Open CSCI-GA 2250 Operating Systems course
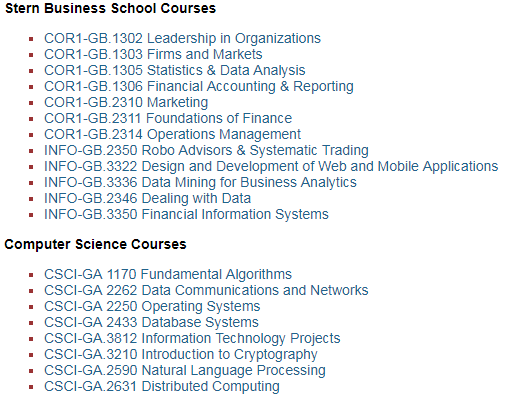 point(152,306)
